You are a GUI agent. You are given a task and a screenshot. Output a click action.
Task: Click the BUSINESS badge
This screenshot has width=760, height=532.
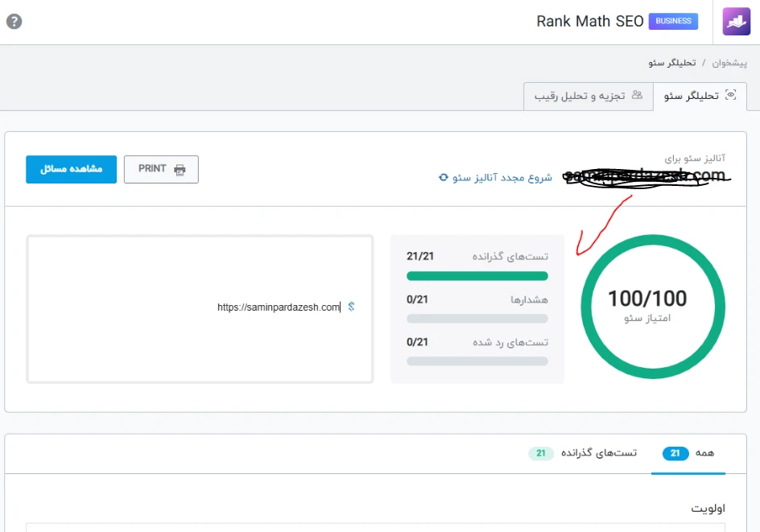click(673, 22)
